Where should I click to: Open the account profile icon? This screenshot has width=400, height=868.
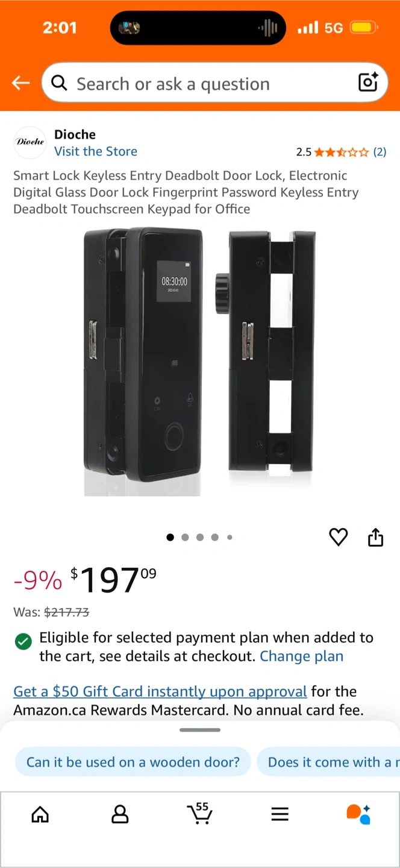pos(120,815)
